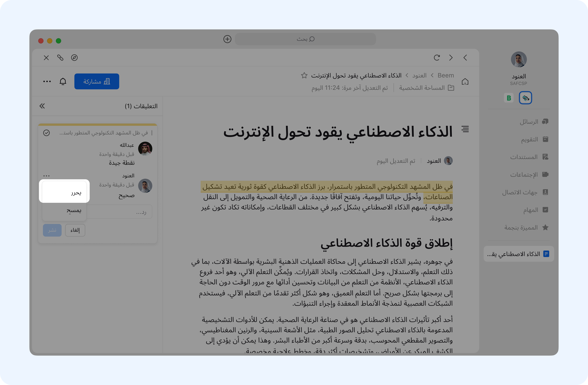Click three dots on العنود's comment
This screenshot has height=385, width=588.
tap(46, 176)
